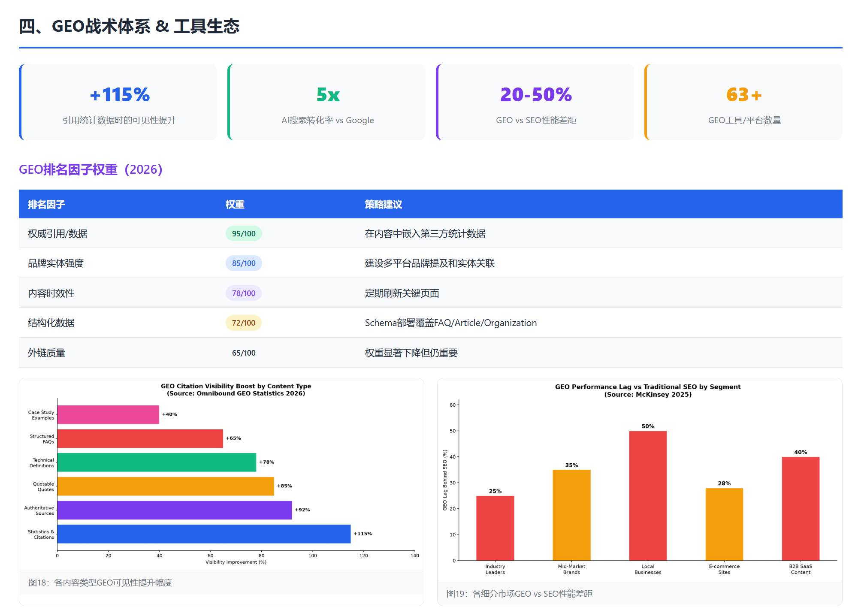The image size is (861, 616).
Task: Click the 权重 column header
Action: [235, 204]
